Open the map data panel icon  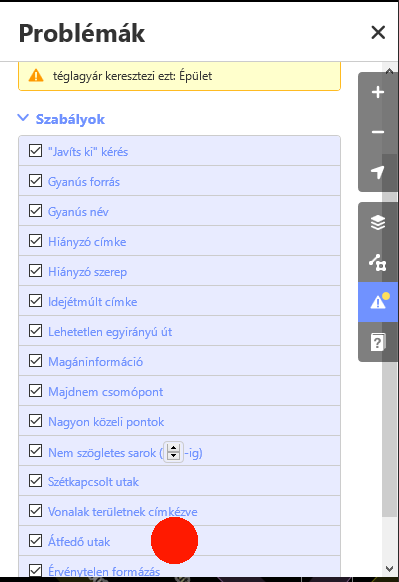tap(378, 262)
